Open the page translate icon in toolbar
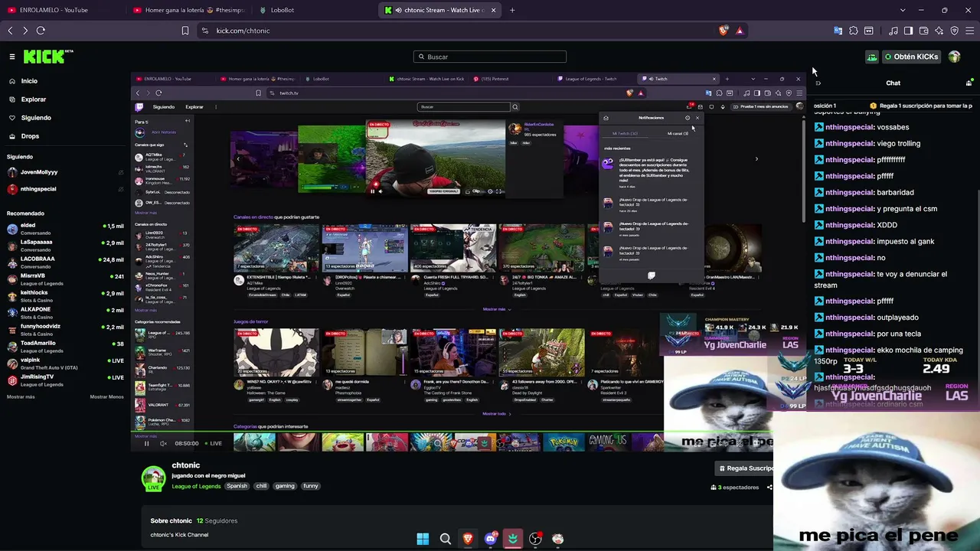The height and width of the screenshot is (551, 980). pyautogui.click(x=838, y=31)
